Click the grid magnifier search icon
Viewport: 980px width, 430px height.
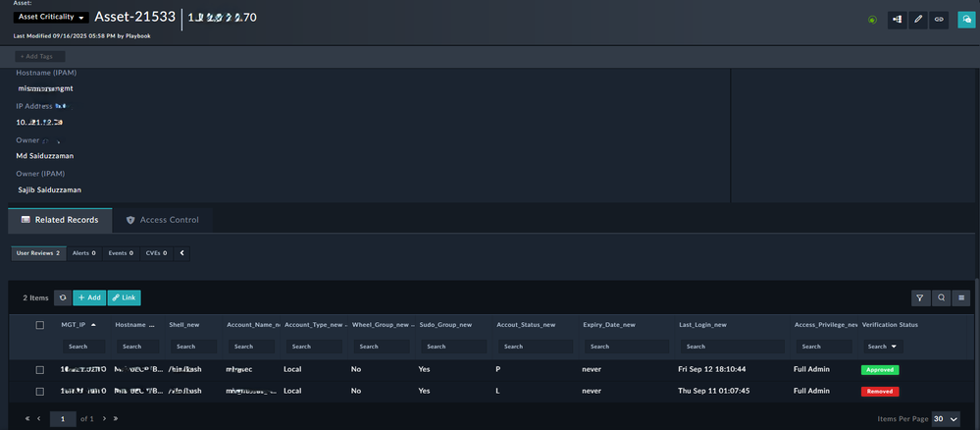tap(942, 297)
